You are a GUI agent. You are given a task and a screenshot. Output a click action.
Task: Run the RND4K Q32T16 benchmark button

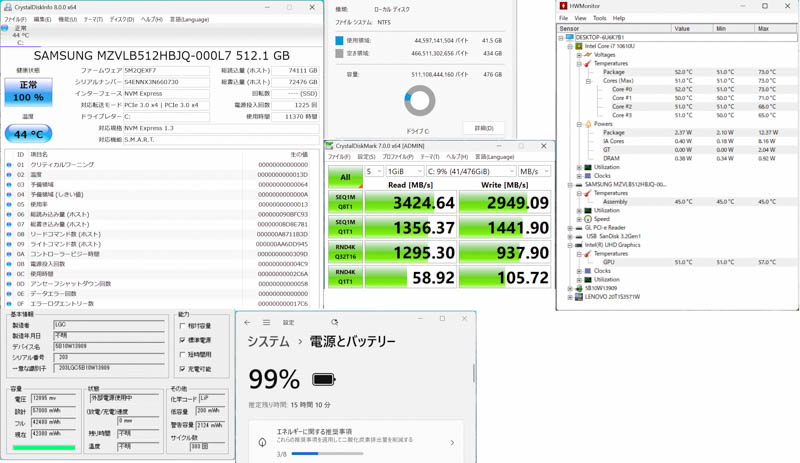coord(345,252)
